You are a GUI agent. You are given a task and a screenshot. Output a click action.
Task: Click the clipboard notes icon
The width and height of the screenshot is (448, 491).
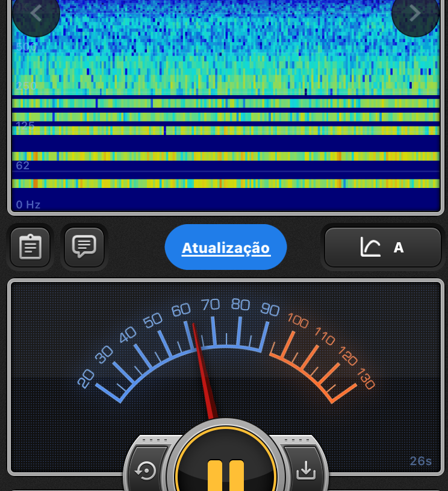coord(30,247)
